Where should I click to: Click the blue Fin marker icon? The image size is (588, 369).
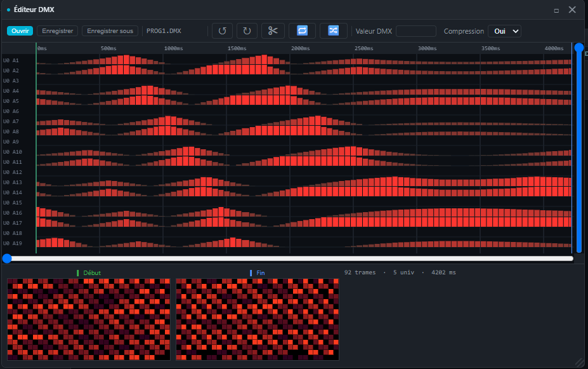[251, 273]
